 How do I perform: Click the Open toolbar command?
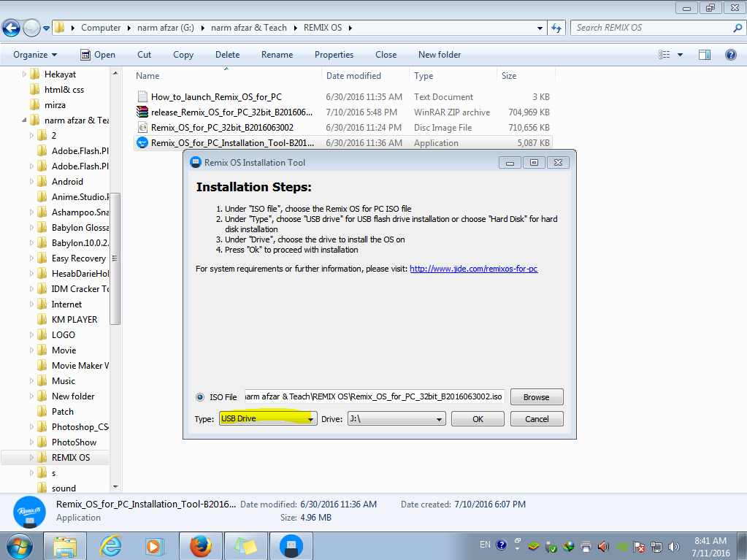pos(98,55)
